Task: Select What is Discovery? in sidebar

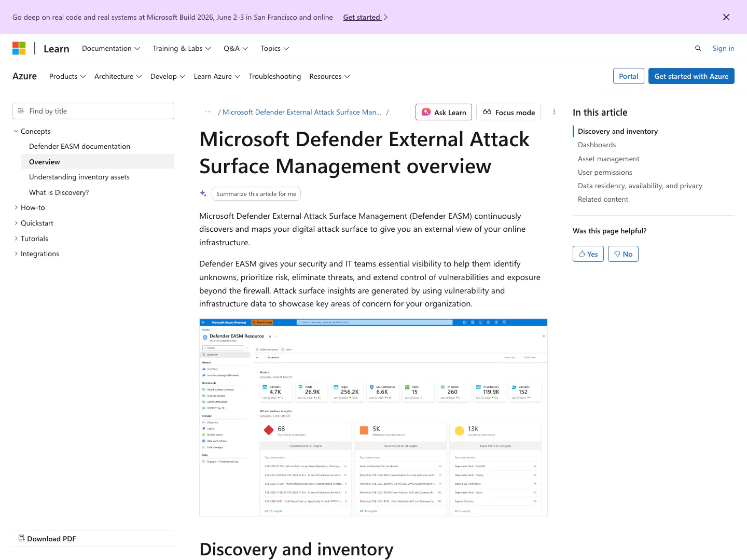Action: (x=59, y=192)
